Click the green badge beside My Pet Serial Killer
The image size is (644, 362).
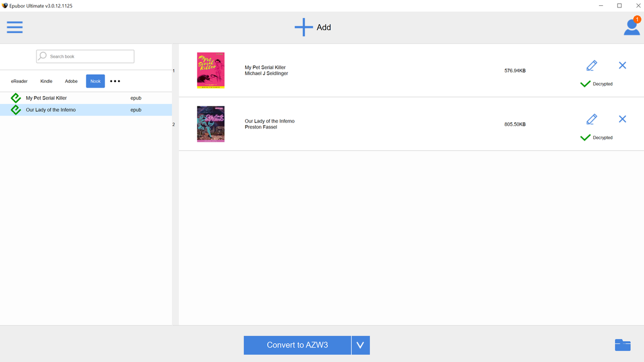(15, 98)
